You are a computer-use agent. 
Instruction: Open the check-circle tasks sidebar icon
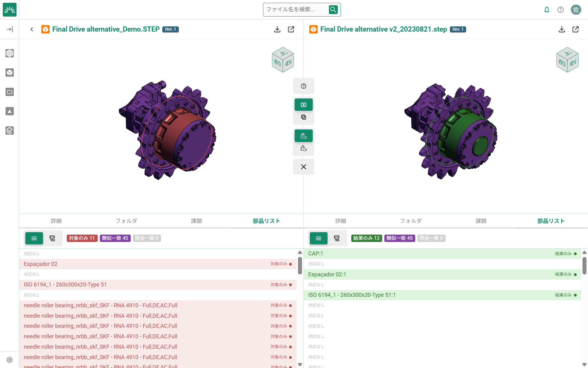[x=9, y=131]
